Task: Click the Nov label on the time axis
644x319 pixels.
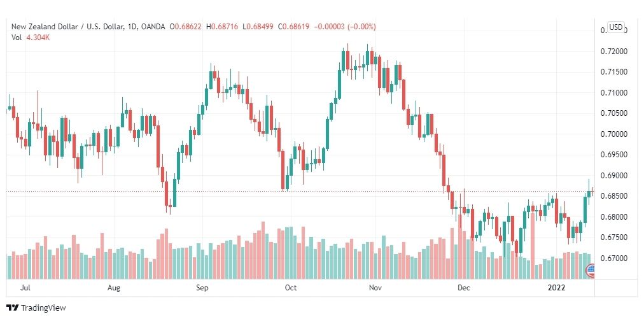Action: 375,288
